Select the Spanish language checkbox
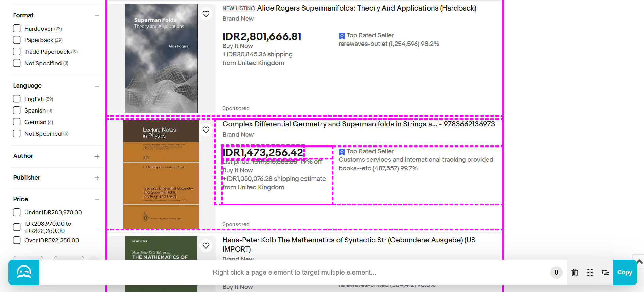Image resolution: width=644 pixels, height=292 pixels. click(x=17, y=110)
